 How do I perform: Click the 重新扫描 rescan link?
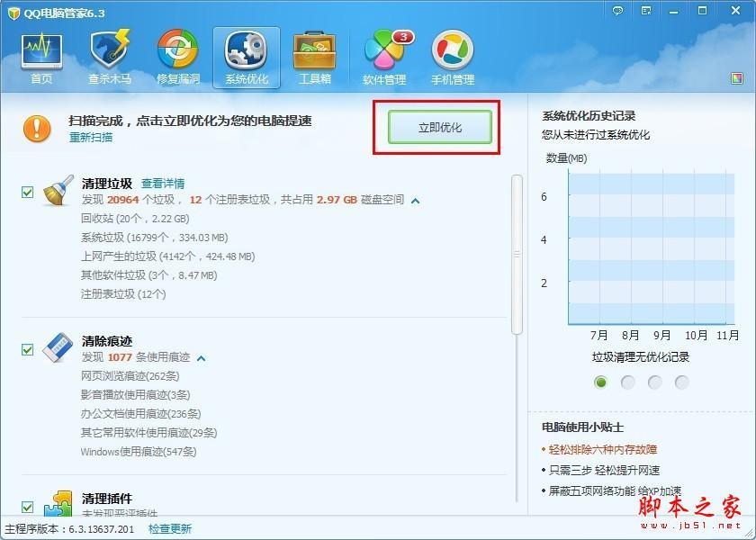coord(91,138)
